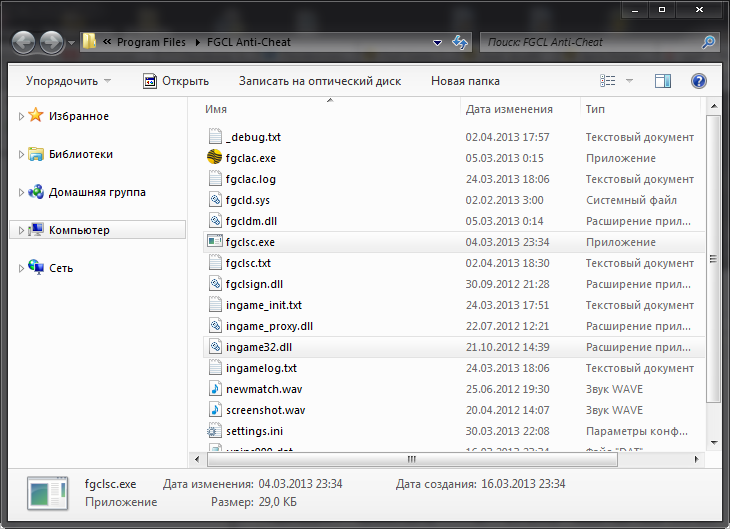Click Размер 29,0 КБ in details pane
The image size is (730, 529).
click(254, 502)
